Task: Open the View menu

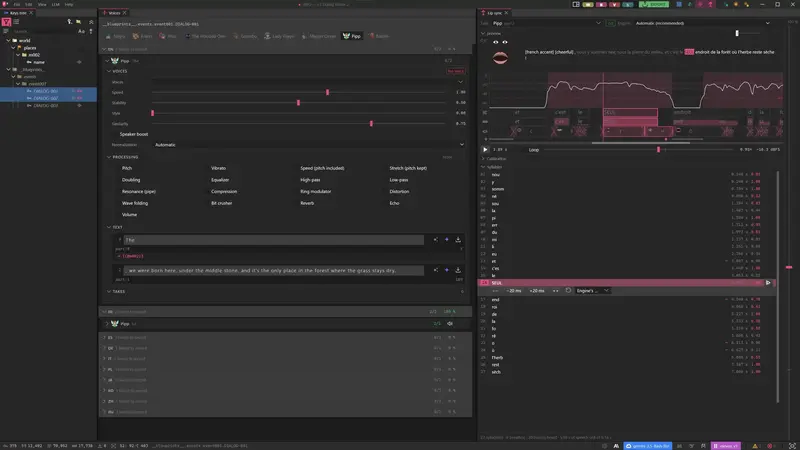Action: click(x=42, y=4)
